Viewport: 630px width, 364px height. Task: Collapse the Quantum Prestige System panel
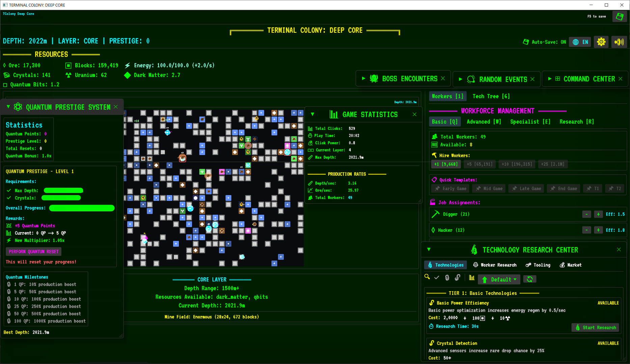click(8, 107)
